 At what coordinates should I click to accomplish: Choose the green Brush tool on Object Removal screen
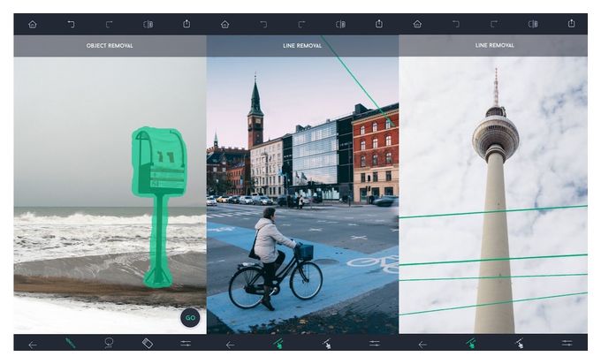click(x=70, y=343)
